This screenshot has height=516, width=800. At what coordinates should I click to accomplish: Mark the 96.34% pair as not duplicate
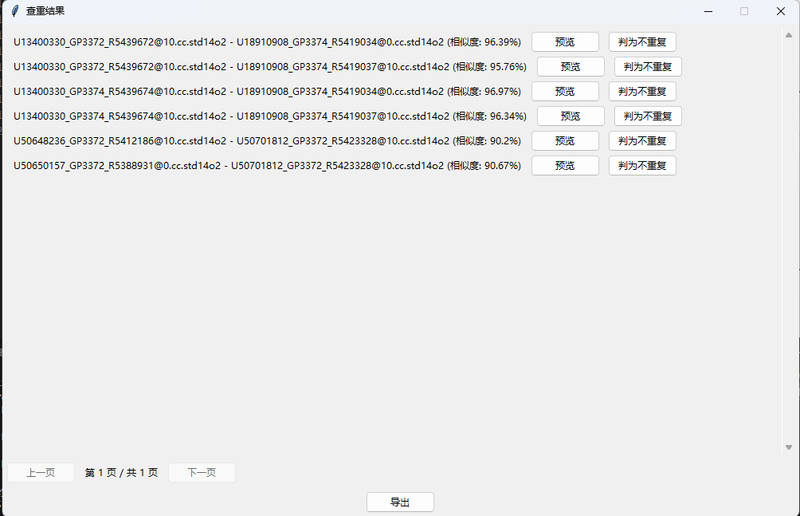point(648,116)
